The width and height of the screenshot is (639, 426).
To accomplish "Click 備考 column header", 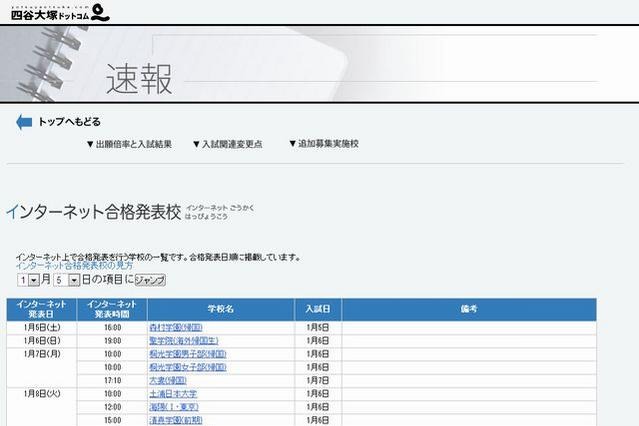I will [x=469, y=309].
